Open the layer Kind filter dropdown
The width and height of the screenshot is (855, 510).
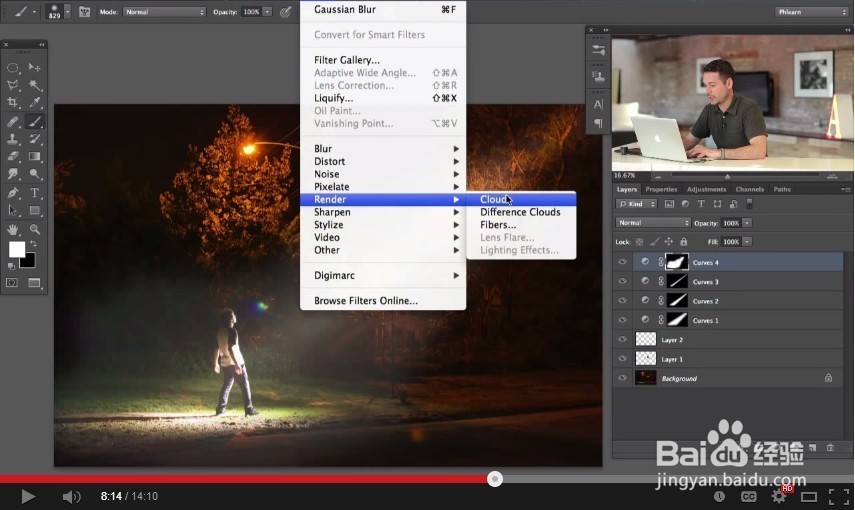point(636,204)
